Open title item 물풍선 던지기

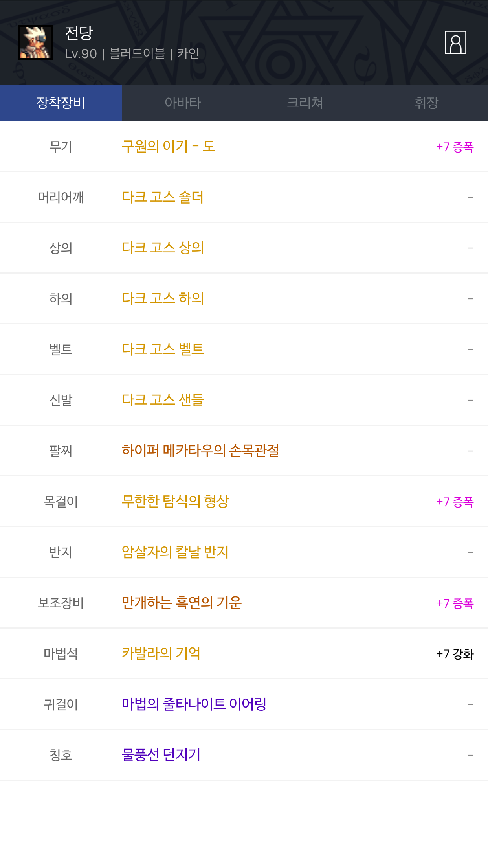161,755
